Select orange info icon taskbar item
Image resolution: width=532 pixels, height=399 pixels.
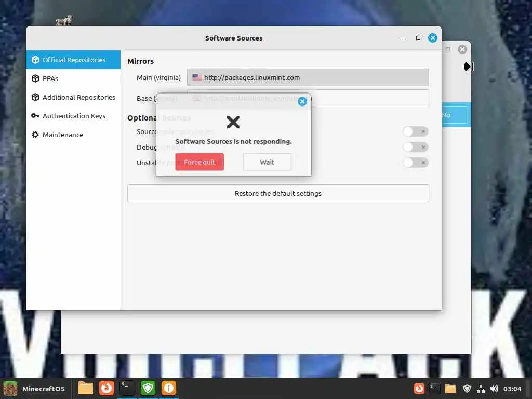click(x=169, y=388)
